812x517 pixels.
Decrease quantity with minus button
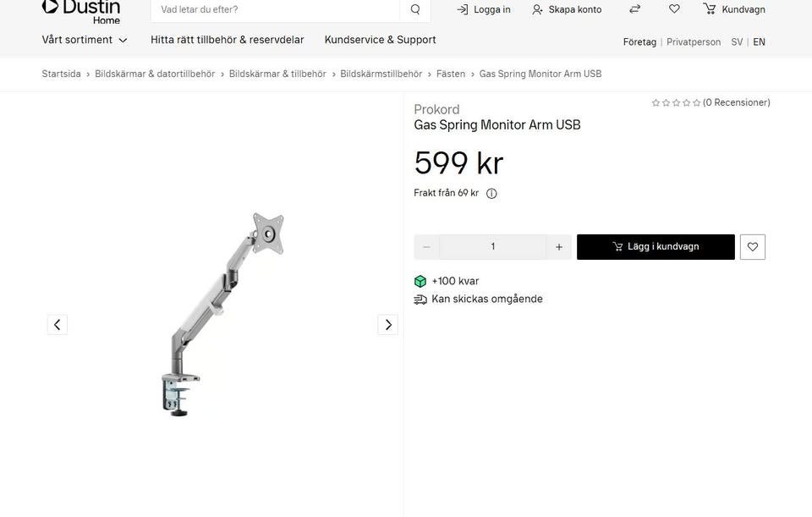tap(426, 247)
